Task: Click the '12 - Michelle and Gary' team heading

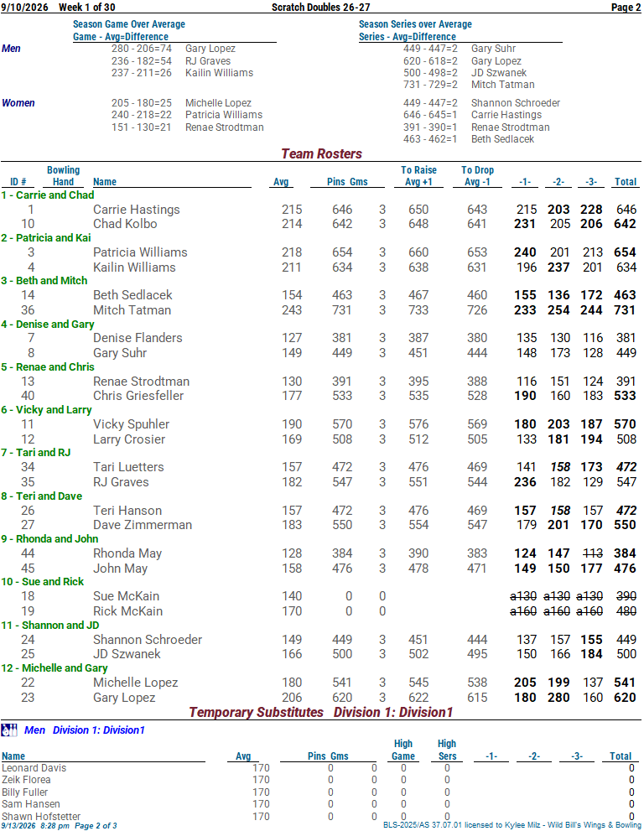Action: pyautogui.click(x=54, y=667)
